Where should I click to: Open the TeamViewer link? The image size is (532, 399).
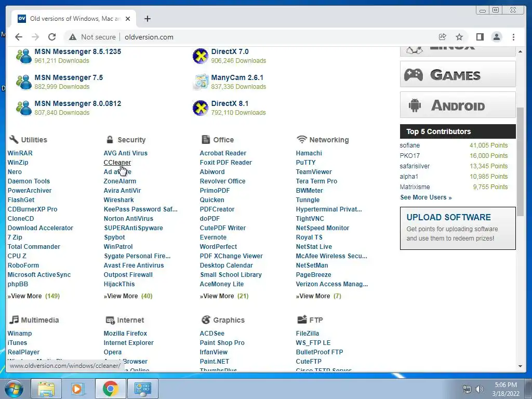pos(314,171)
